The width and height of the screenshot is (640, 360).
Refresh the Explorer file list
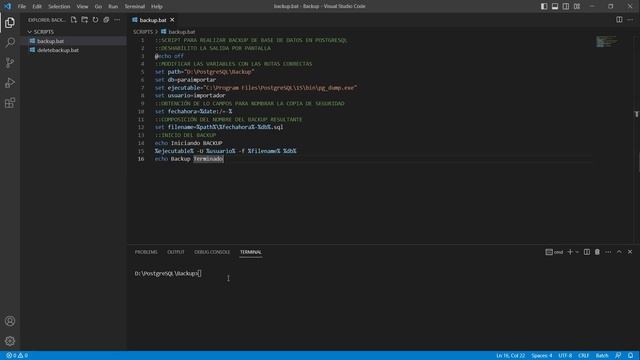(x=96, y=20)
